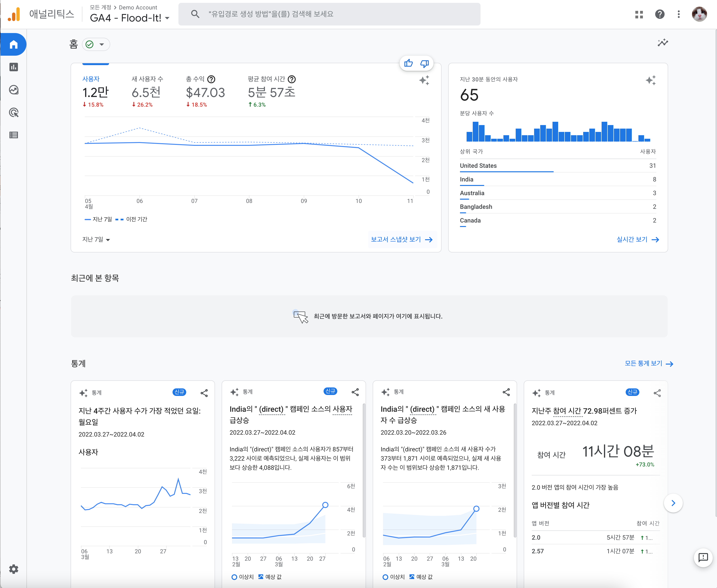Click the 예상 값 legend in new users card
Viewport: 717px width, 588px height.
421,577
